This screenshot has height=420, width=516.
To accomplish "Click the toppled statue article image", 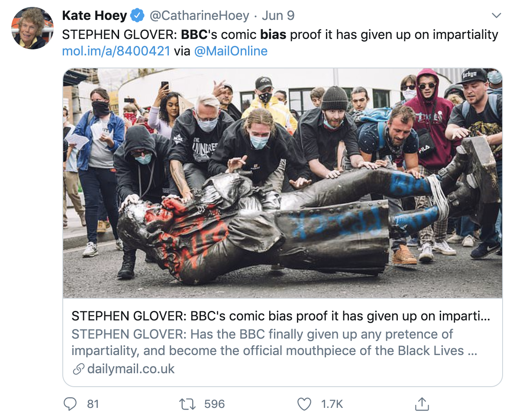I will (x=282, y=183).
